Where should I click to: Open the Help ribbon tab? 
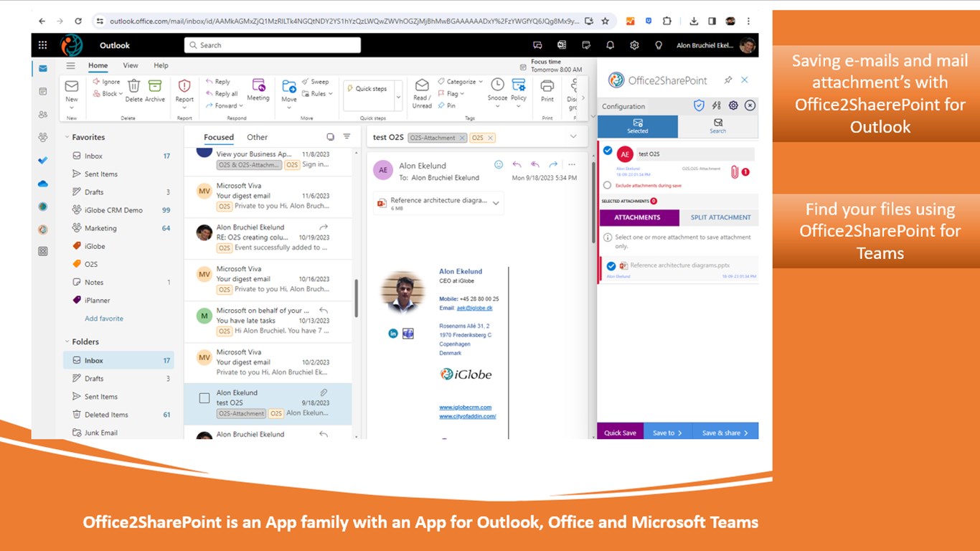tap(161, 65)
